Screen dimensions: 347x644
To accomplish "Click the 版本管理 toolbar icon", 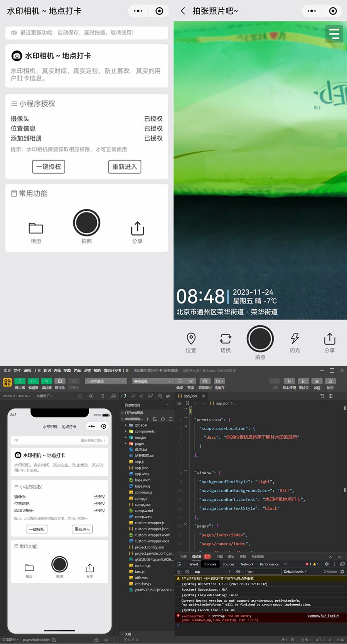I will 289,381.
